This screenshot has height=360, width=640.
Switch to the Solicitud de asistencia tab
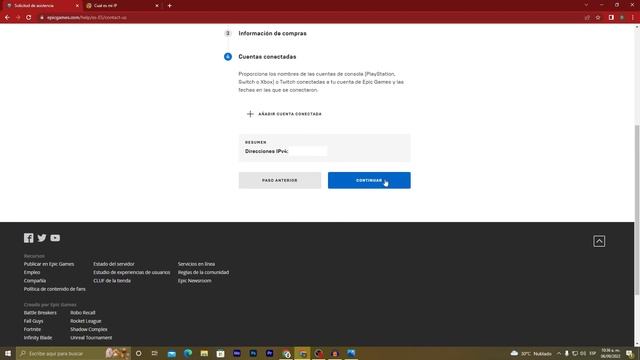pyautogui.click(x=41, y=6)
